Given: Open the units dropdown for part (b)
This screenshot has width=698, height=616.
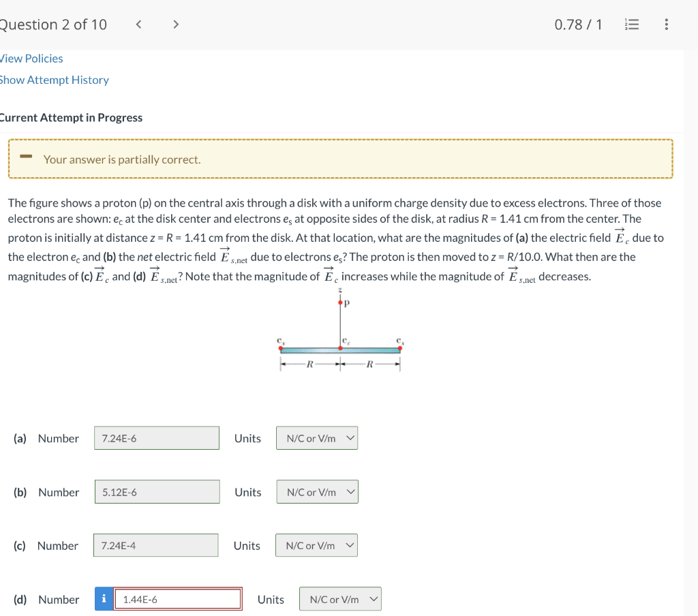Looking at the screenshot, I should pos(317,491).
